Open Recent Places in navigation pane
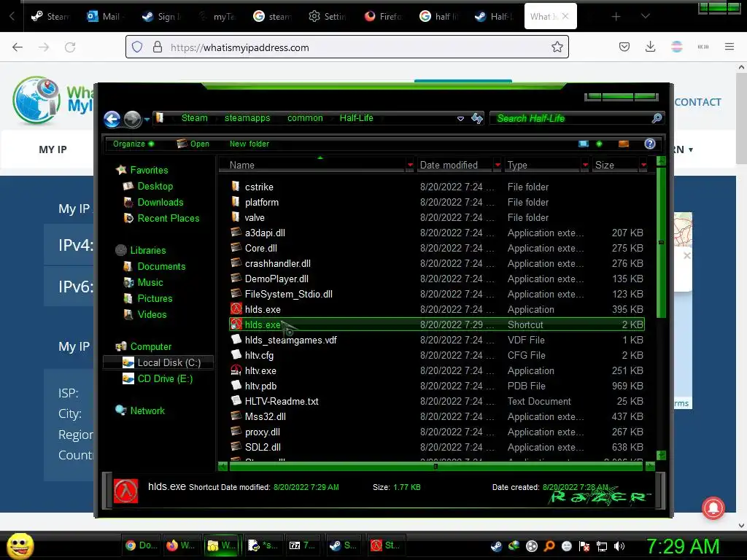Viewport: 747px width, 560px height. click(x=169, y=219)
